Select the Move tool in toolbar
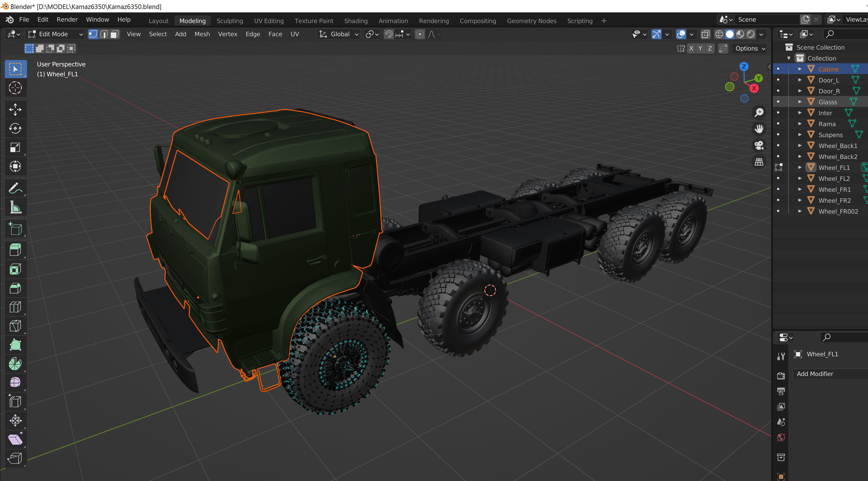This screenshot has height=481, width=868. (15, 109)
